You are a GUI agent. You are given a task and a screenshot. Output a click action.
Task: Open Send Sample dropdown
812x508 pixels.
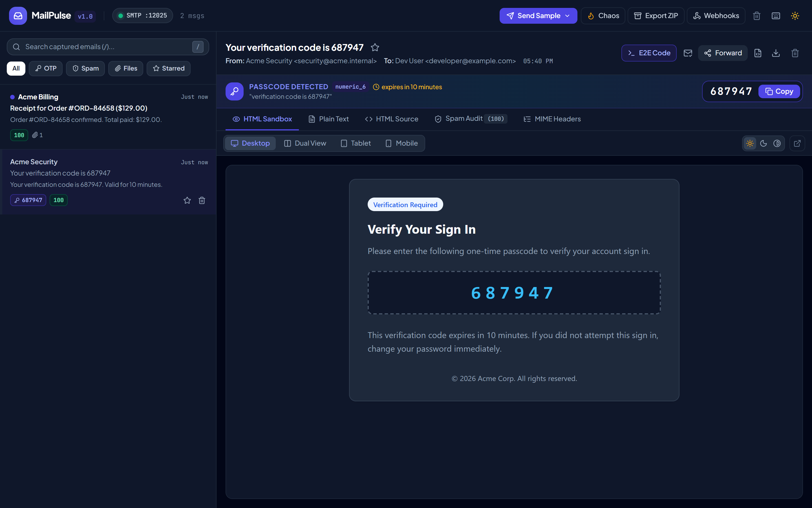point(538,16)
